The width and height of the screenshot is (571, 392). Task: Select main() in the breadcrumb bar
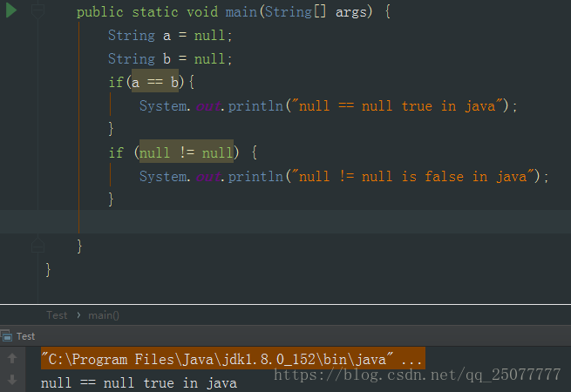(104, 315)
